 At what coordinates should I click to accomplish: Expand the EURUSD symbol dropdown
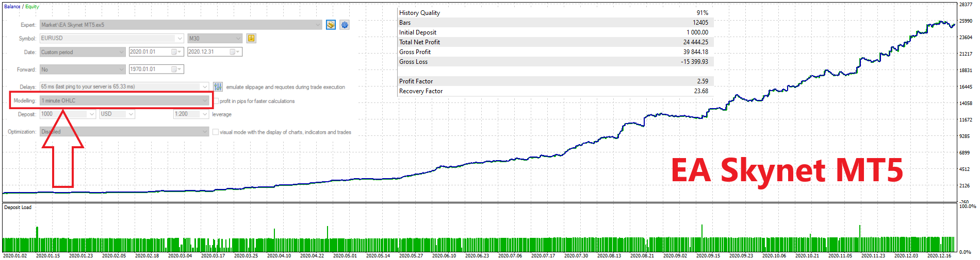coord(111,38)
